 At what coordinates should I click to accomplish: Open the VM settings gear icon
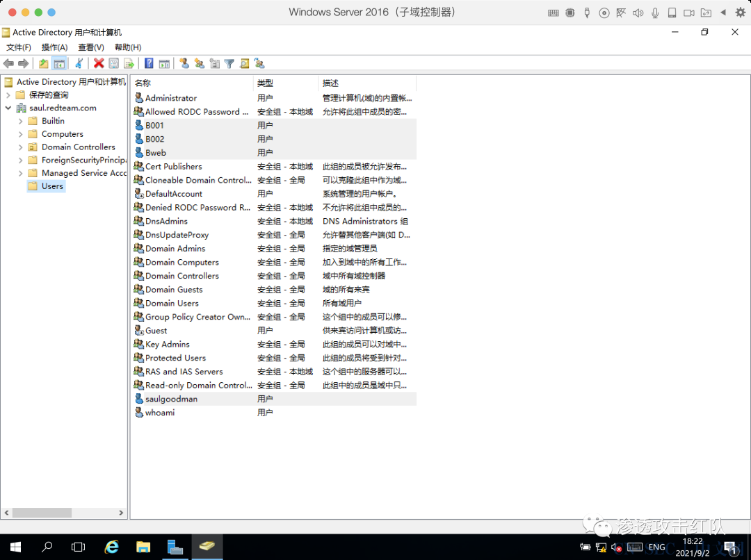[741, 13]
